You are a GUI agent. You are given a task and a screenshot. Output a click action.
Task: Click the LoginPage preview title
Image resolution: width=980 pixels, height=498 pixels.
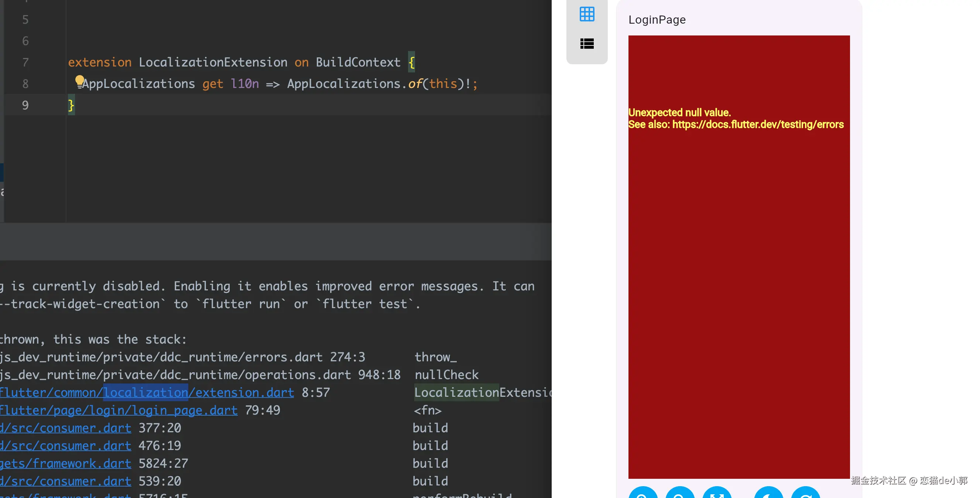pos(657,20)
